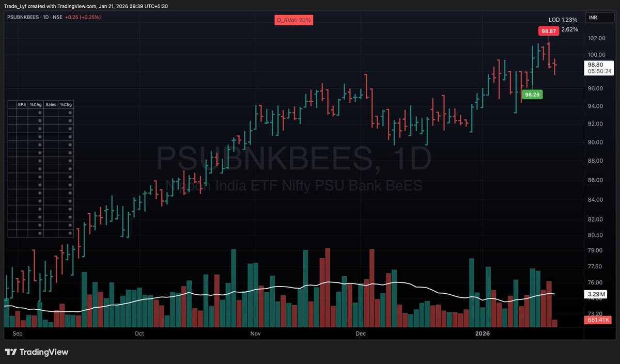This screenshot has width=620, height=364.
Task: Click the 100.00 price axis label
Action: [x=596, y=55]
